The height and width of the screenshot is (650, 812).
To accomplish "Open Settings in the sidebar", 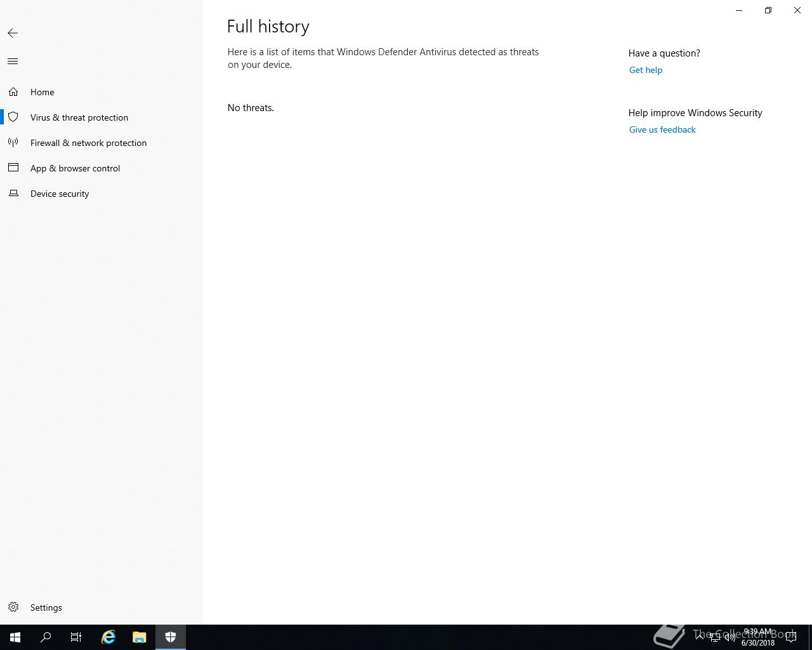I will click(x=101, y=607).
